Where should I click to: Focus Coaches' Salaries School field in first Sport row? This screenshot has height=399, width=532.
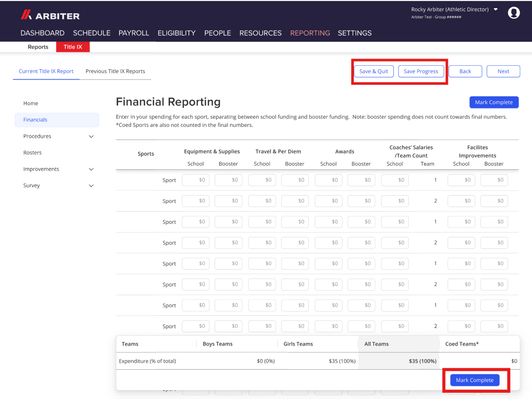pos(395,180)
